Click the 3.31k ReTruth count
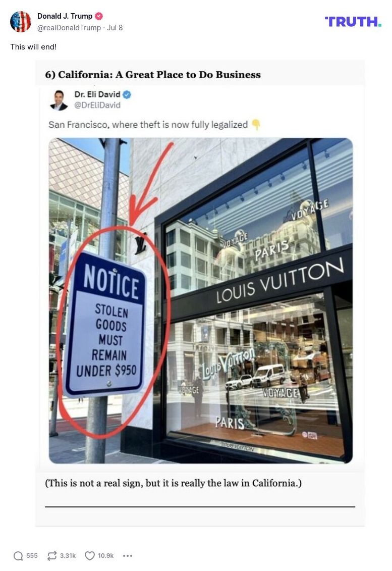 point(68,556)
